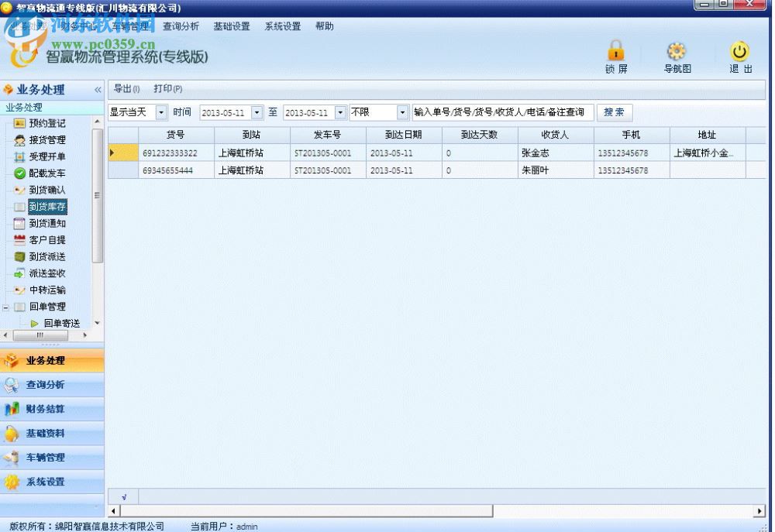
Task: Click the 打印(P) print button
Action: tap(168, 88)
